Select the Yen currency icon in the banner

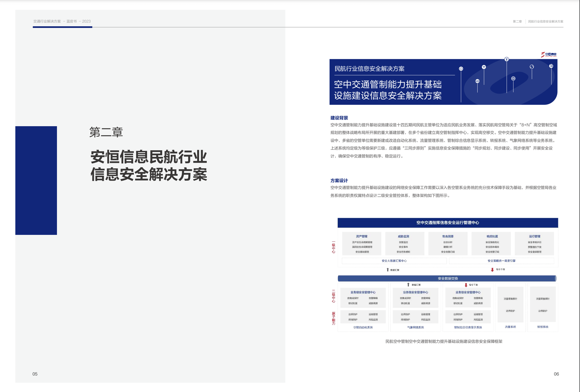507,59
